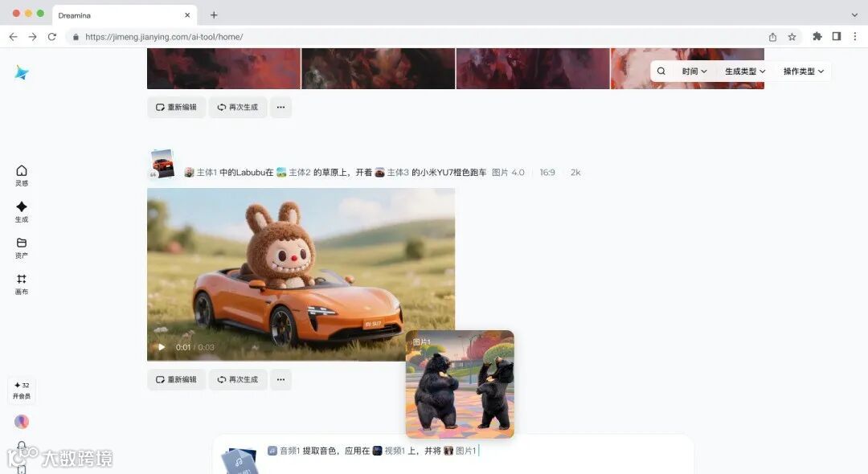The height and width of the screenshot is (474, 868).
Task: Toggle the browser side panel
Action: tap(837, 36)
